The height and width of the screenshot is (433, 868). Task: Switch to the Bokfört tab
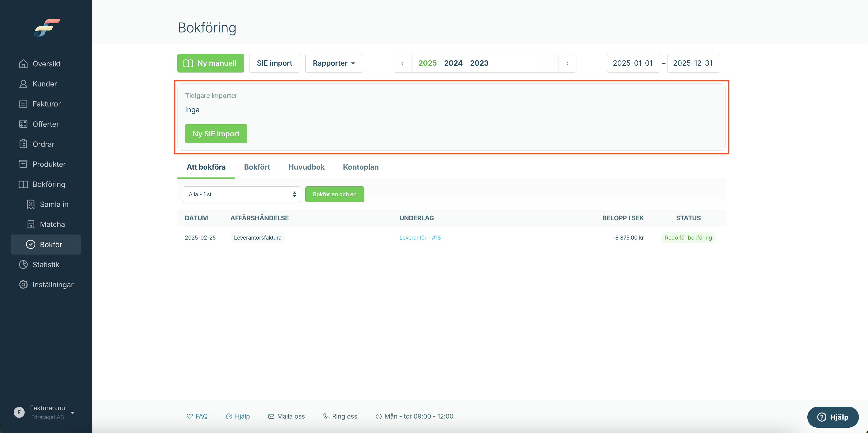tap(257, 167)
